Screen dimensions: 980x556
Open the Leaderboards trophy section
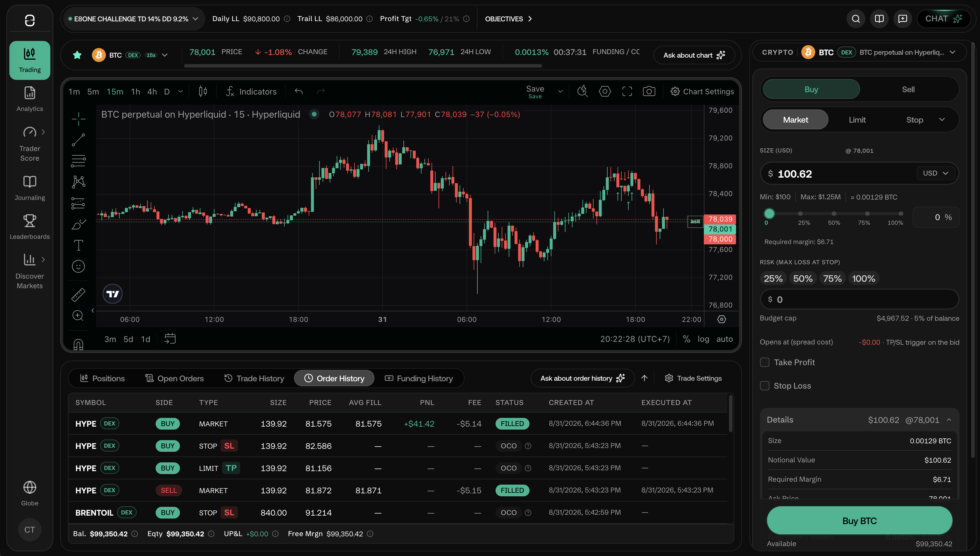point(30,227)
